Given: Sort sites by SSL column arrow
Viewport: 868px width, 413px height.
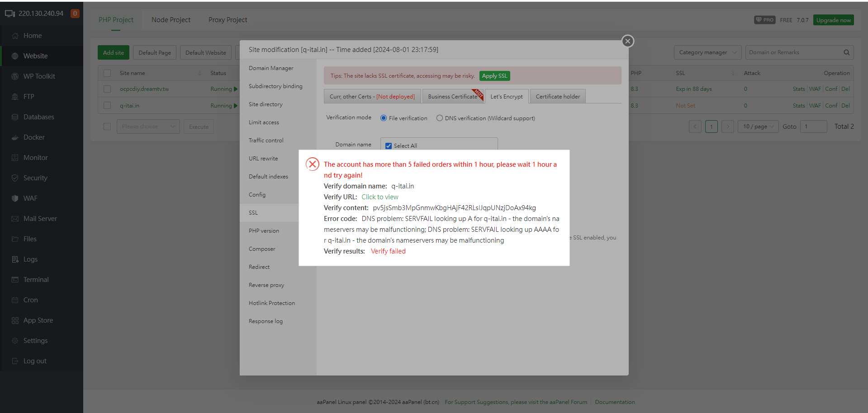Looking at the screenshot, I should [733, 73].
